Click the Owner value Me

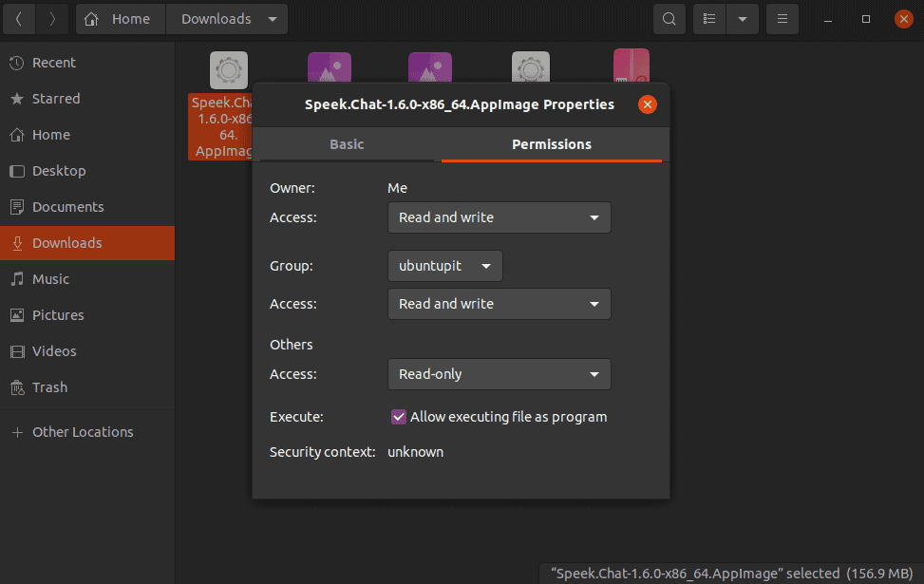coord(397,188)
